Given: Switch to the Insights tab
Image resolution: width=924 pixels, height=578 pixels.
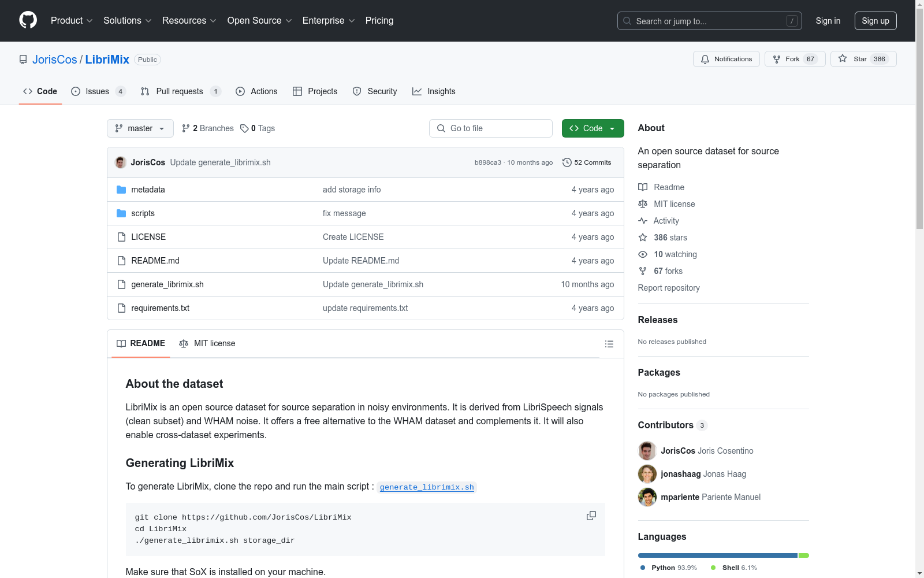Looking at the screenshot, I should 434,91.
